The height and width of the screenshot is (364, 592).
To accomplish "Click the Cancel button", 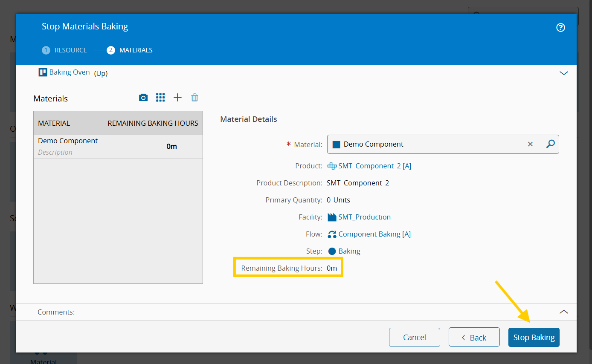I will click(x=414, y=338).
